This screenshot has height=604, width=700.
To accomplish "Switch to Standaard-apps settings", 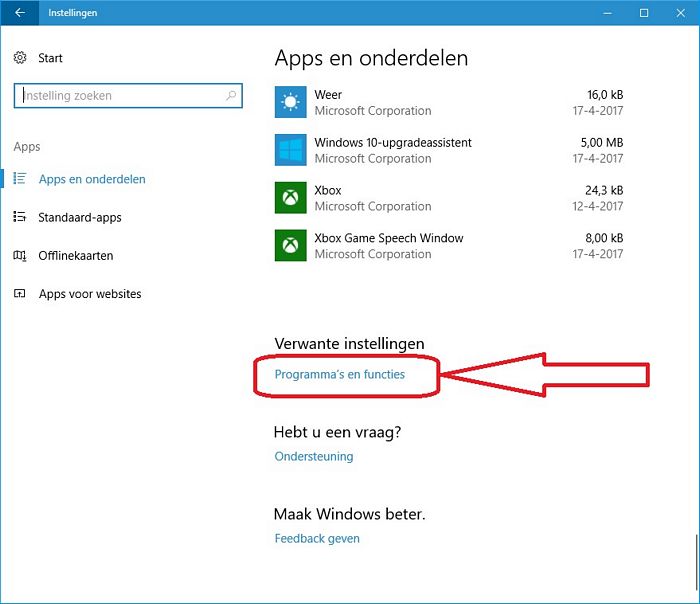I will pos(80,218).
